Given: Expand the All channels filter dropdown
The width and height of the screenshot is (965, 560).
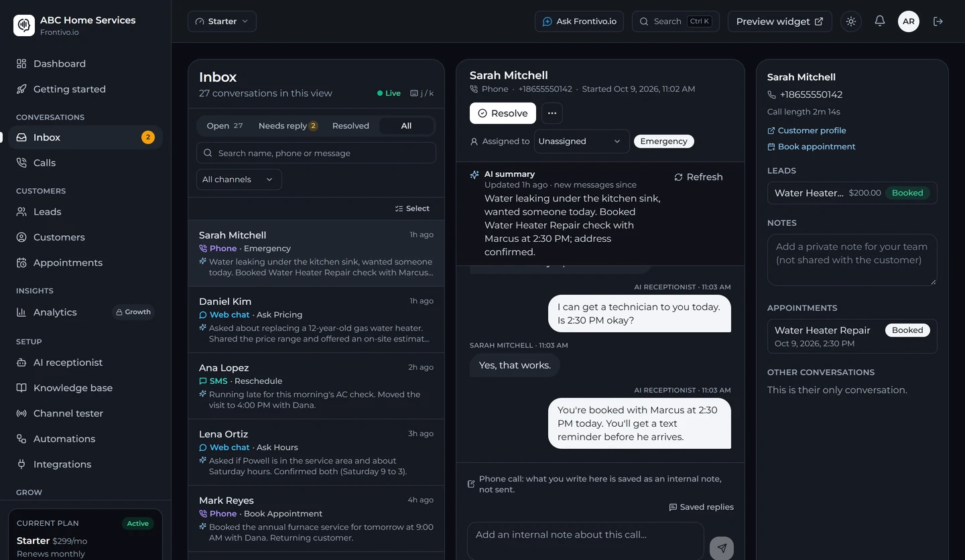Looking at the screenshot, I should tap(239, 180).
